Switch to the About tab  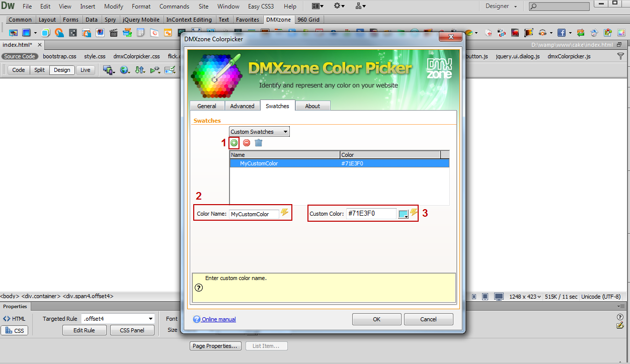click(x=312, y=106)
